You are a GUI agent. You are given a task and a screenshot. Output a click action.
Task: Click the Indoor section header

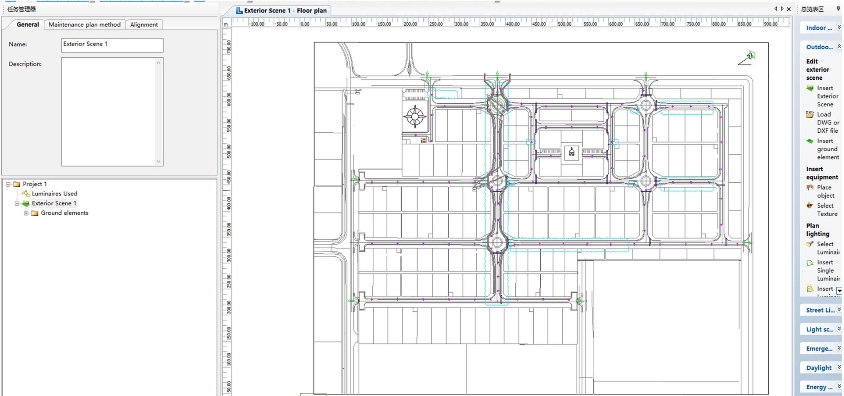(x=820, y=27)
